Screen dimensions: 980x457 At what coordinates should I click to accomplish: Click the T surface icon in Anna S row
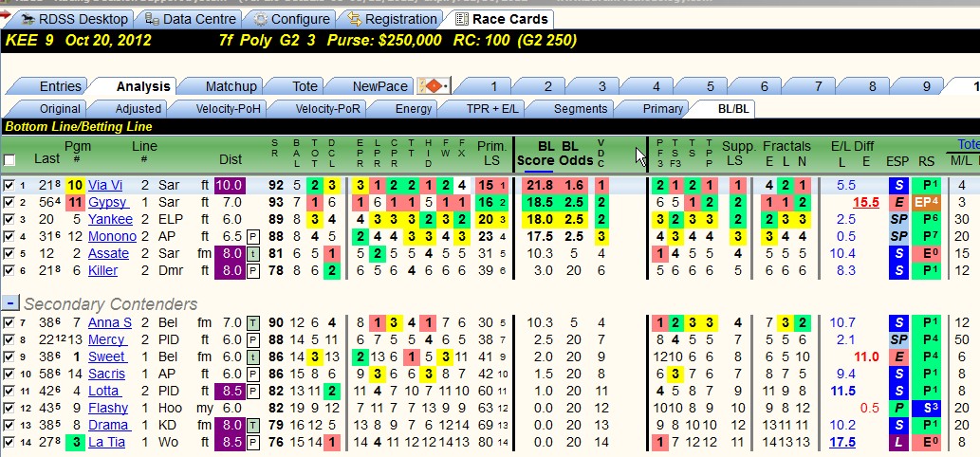point(253,322)
